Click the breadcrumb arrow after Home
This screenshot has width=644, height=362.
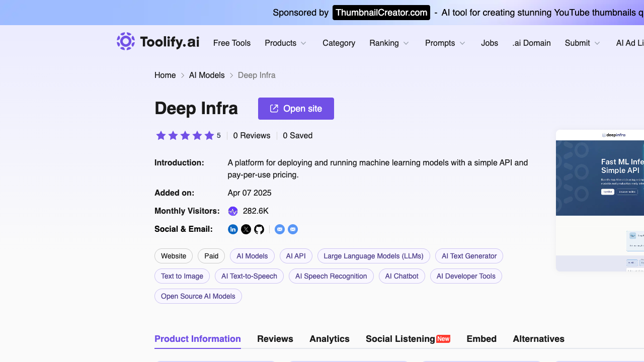[x=183, y=75]
